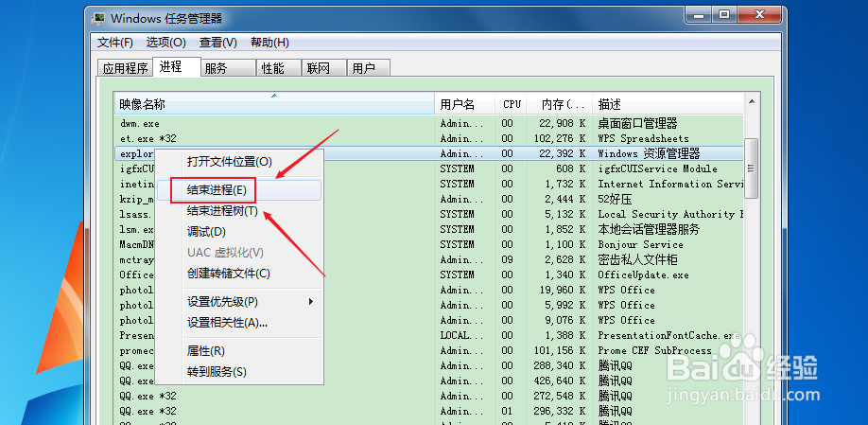
Task: Open the 选项(O) menu
Action: click(165, 42)
